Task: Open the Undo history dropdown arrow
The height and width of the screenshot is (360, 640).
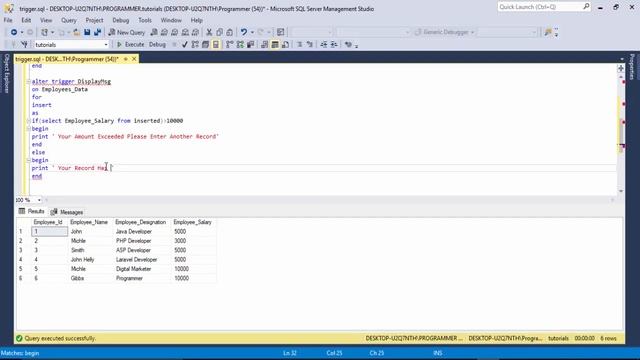Action: (x=252, y=32)
